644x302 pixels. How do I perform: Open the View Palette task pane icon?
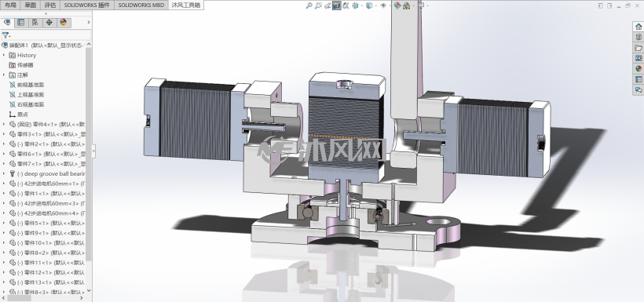click(x=639, y=58)
